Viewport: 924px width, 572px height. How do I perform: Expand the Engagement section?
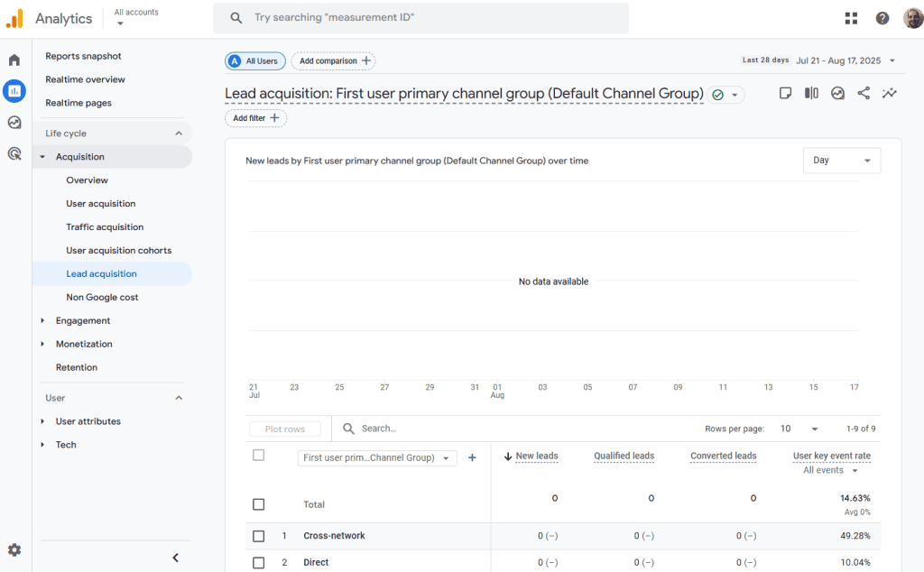pyautogui.click(x=82, y=321)
